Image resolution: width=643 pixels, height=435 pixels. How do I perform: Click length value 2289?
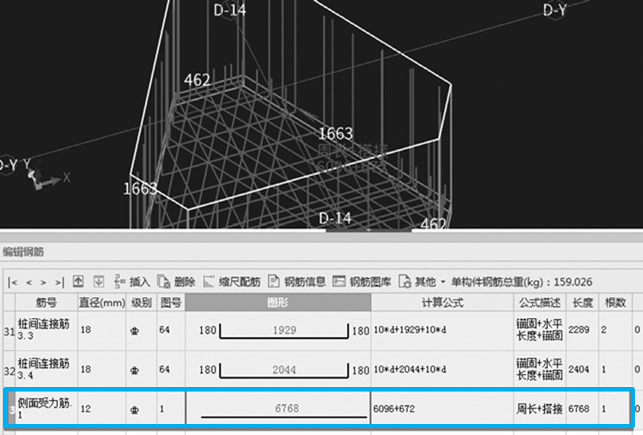579,330
